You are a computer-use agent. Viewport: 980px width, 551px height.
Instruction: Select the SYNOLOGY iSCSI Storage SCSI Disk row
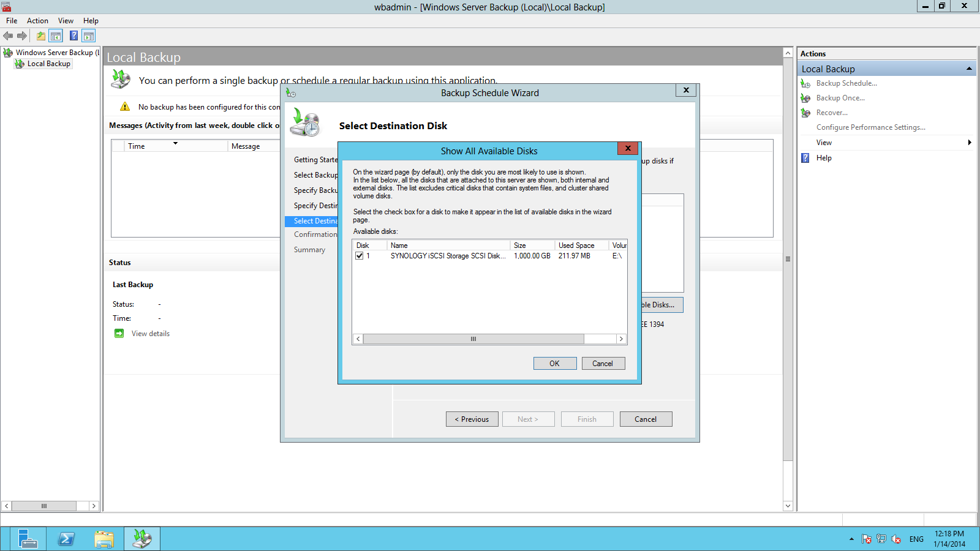coord(490,256)
